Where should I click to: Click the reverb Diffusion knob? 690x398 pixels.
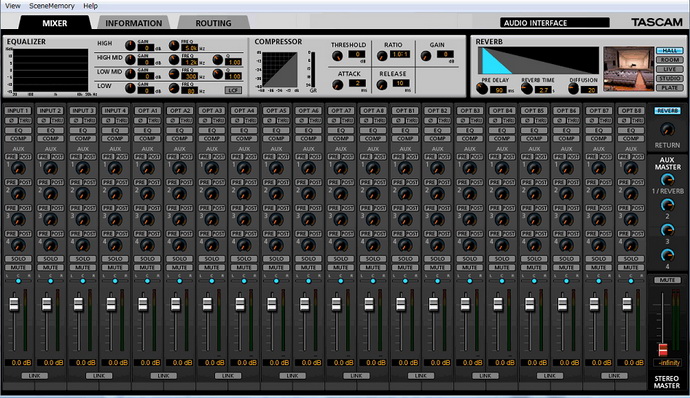coord(573,88)
